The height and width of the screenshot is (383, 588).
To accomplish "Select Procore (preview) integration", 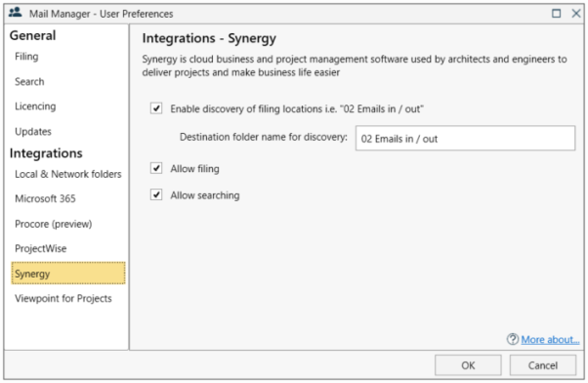I will coord(54,224).
